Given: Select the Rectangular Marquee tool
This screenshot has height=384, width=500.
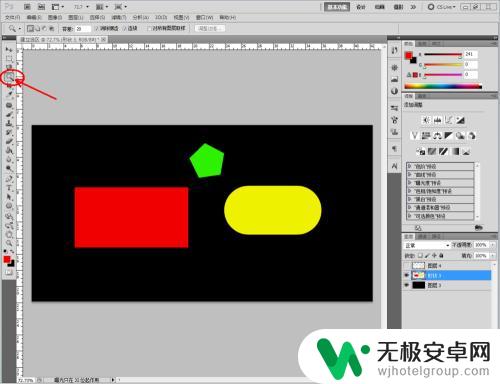Looking at the screenshot, I should pyautogui.click(x=9, y=59).
